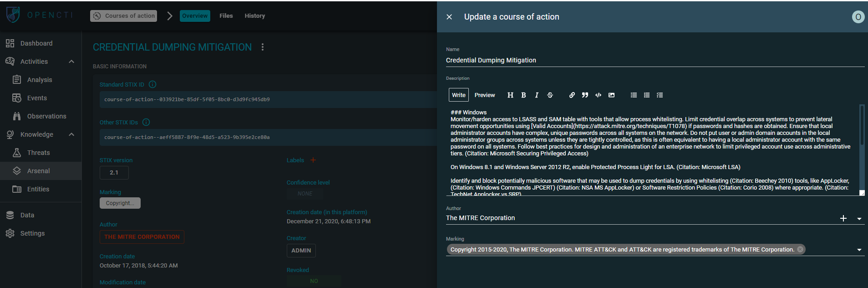Viewport: 868px width, 288px height.
Task: Go to Courses of action breadcrumb
Action: pyautogui.click(x=124, y=16)
